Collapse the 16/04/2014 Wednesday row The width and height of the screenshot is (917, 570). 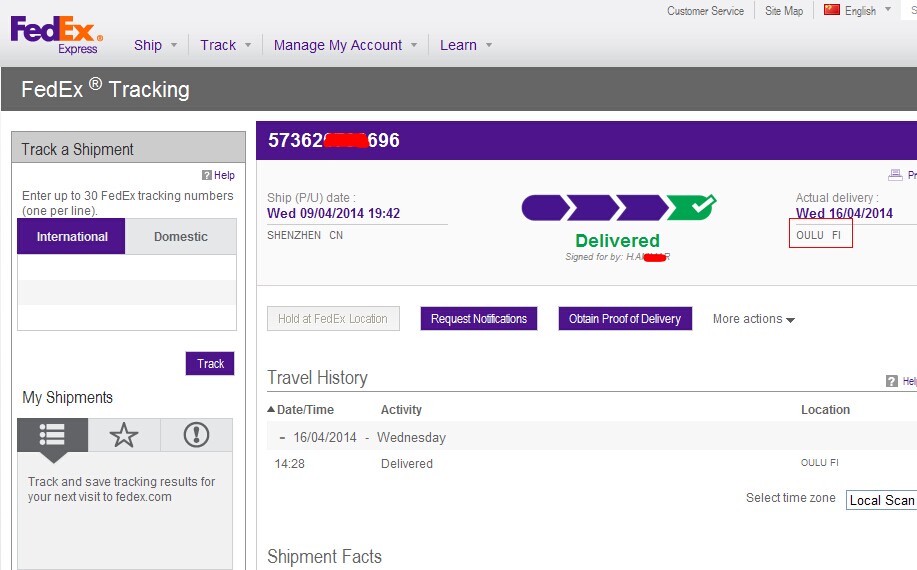282,437
